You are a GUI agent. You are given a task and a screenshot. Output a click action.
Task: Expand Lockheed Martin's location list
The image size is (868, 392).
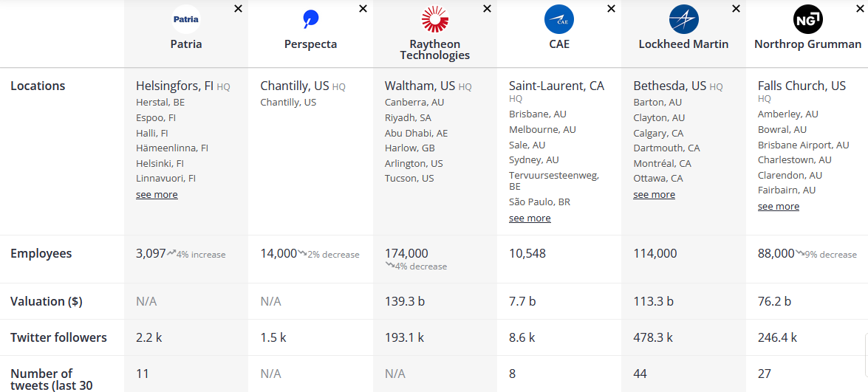point(655,195)
